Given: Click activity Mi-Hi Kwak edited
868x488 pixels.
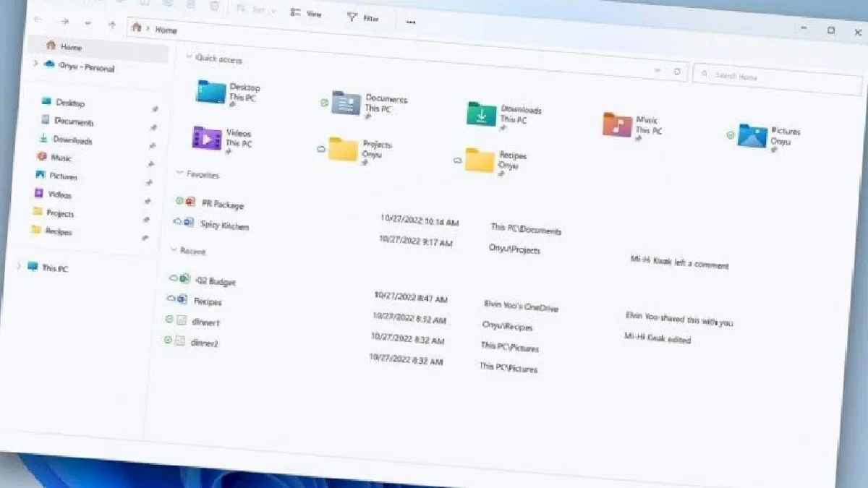Looking at the screenshot, I should (658, 338).
